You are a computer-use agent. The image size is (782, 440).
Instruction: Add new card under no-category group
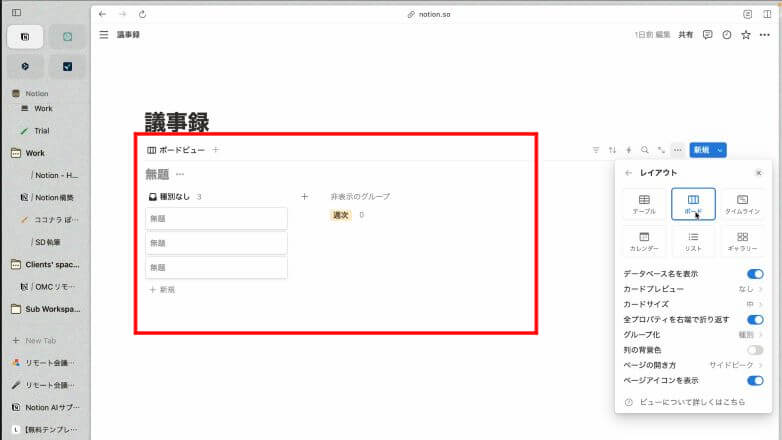(x=162, y=289)
